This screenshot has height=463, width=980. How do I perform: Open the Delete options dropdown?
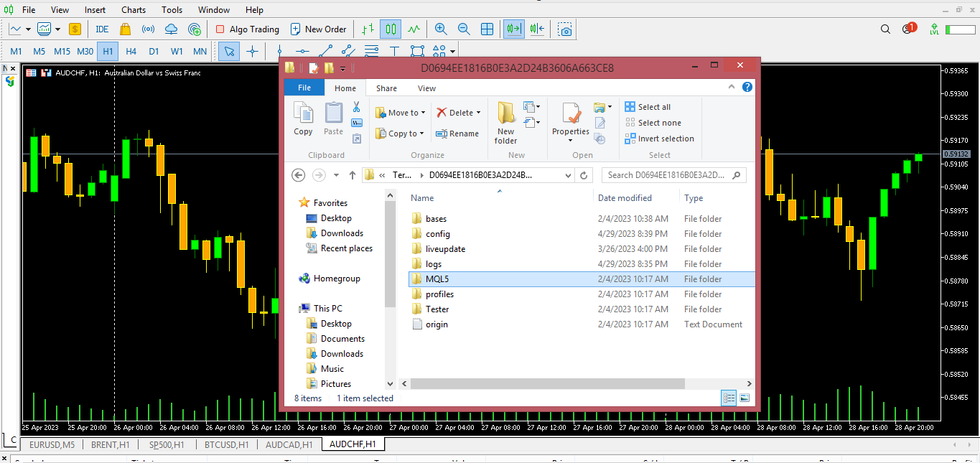pyautogui.click(x=478, y=113)
